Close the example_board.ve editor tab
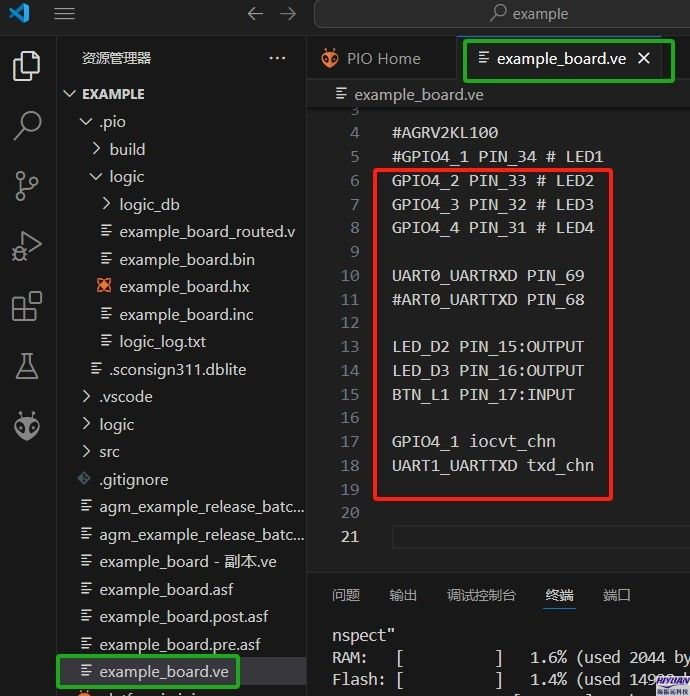The height and width of the screenshot is (696, 690). [644, 59]
